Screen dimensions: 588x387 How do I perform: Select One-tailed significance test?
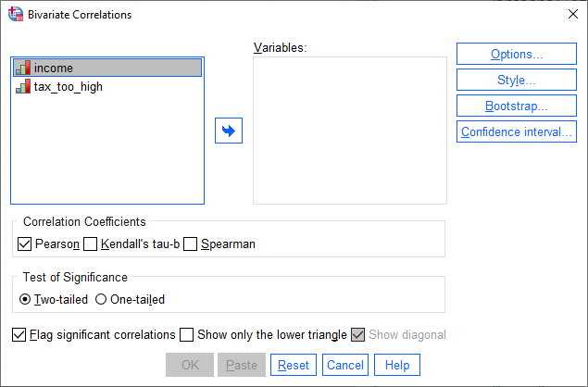point(101,299)
